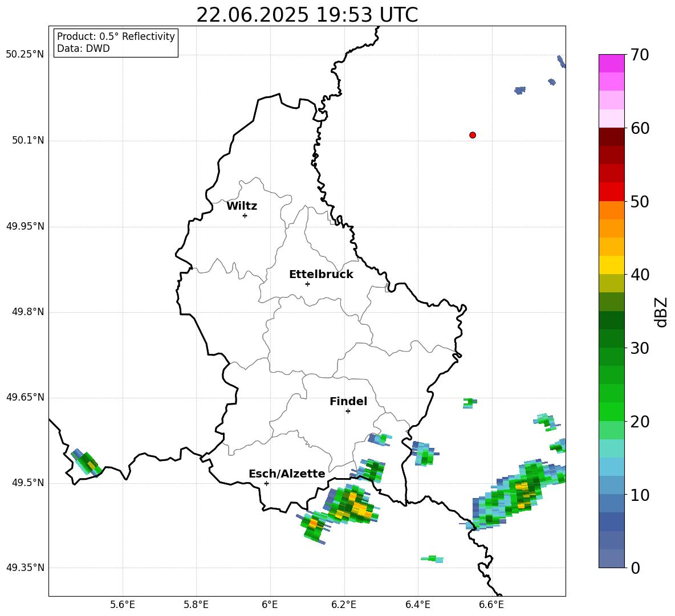
Task: Click the 49.8°N latitude label
Action: point(28,312)
